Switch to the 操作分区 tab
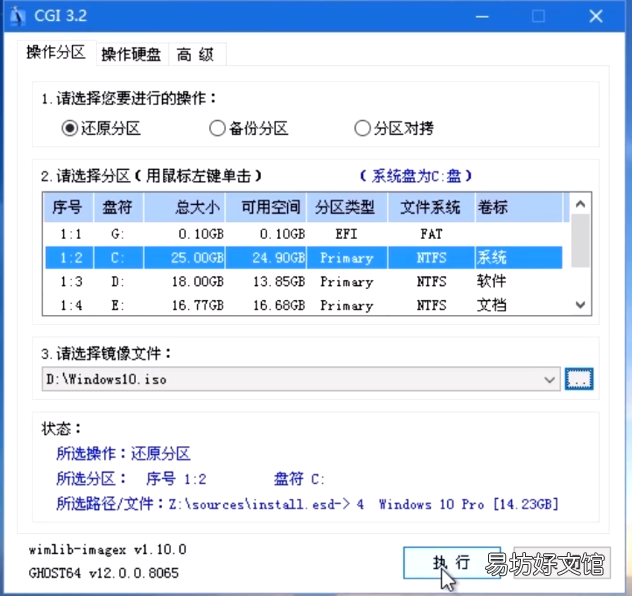 56,52
